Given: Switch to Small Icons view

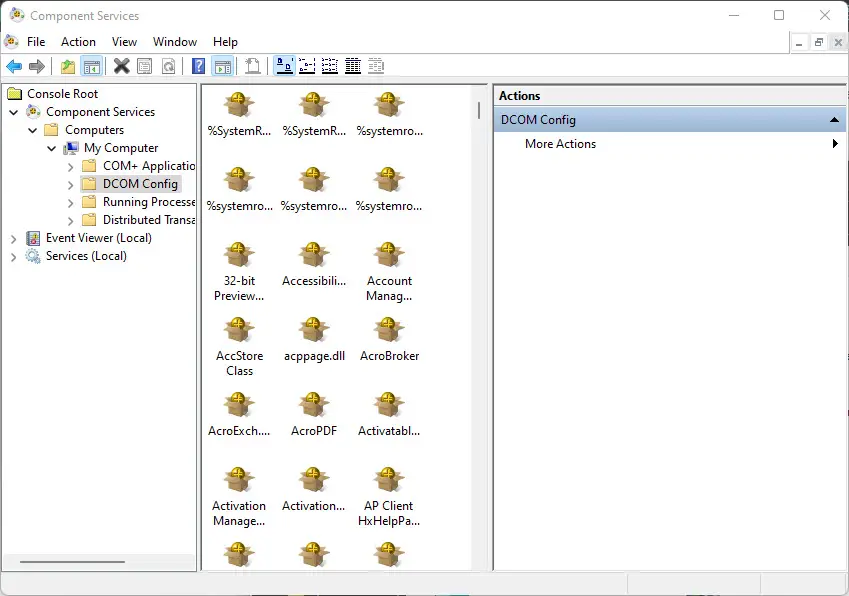Looking at the screenshot, I should point(307,67).
